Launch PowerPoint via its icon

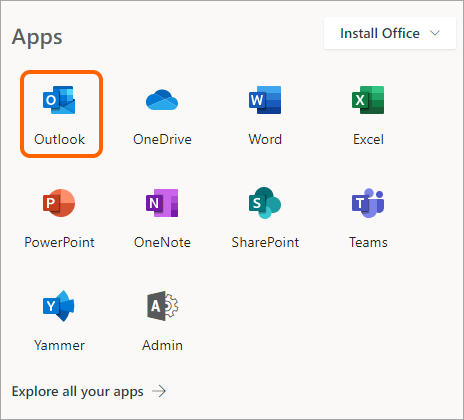(59, 203)
